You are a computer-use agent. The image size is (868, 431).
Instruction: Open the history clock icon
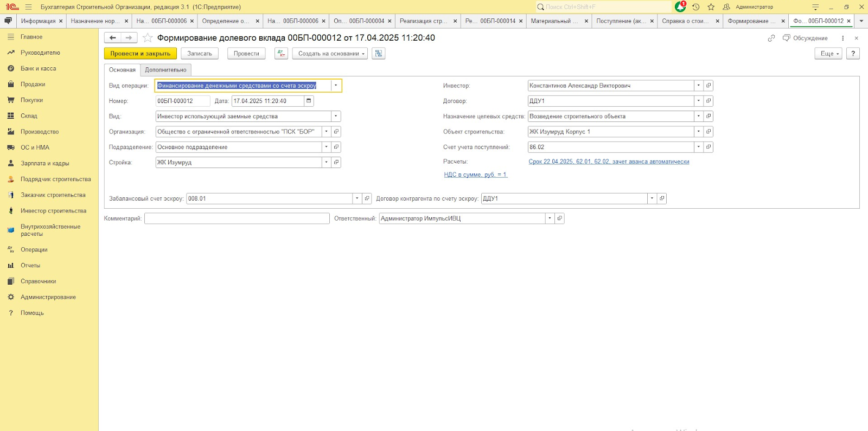tap(696, 7)
